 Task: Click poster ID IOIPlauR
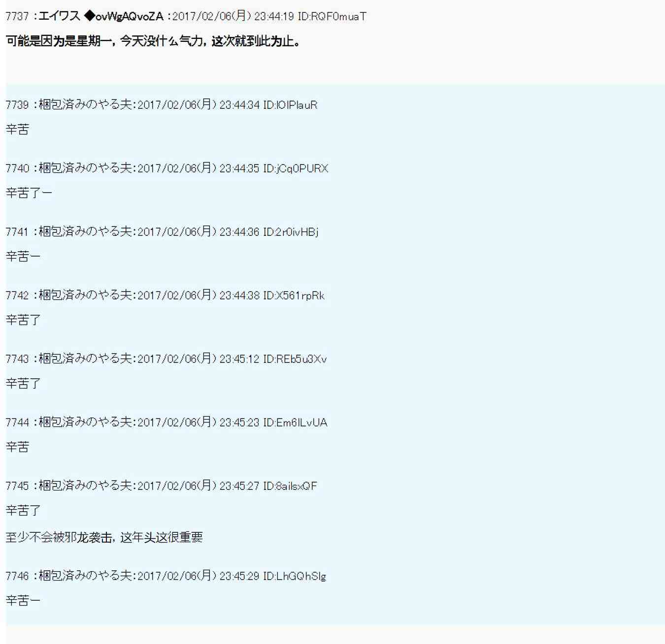[x=290, y=105]
